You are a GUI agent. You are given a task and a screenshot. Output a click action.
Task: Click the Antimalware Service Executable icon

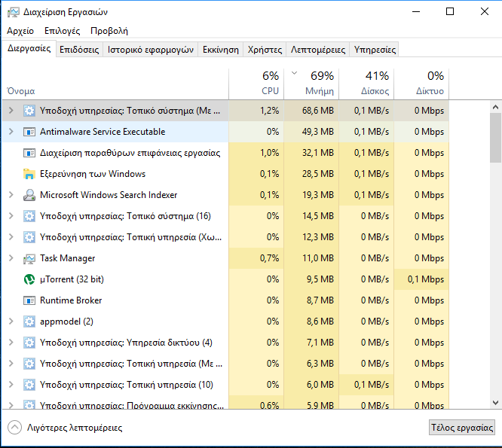[x=29, y=132]
